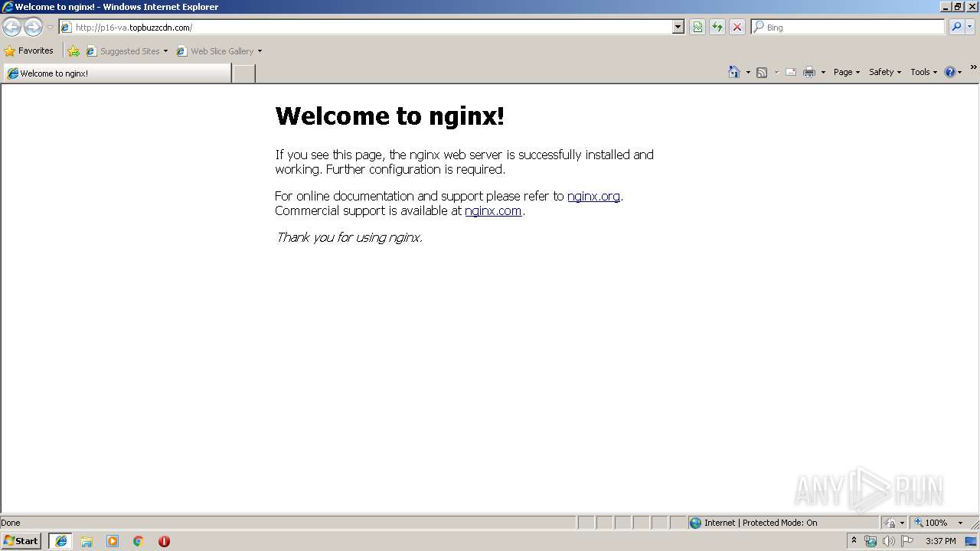
Task: Click 'Internet | Protected Mode: On' status
Action: point(761,523)
